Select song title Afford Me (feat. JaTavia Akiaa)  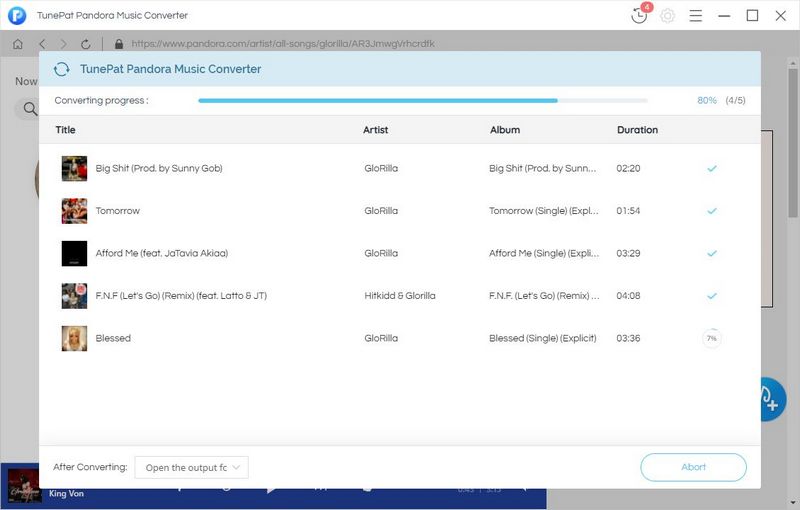162,253
